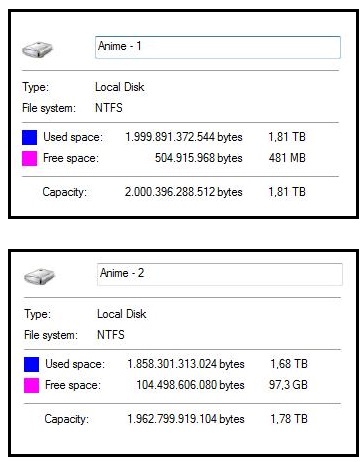
Task: Select the magenta Free space swatch for Anime - 1
Action: click(x=29, y=158)
